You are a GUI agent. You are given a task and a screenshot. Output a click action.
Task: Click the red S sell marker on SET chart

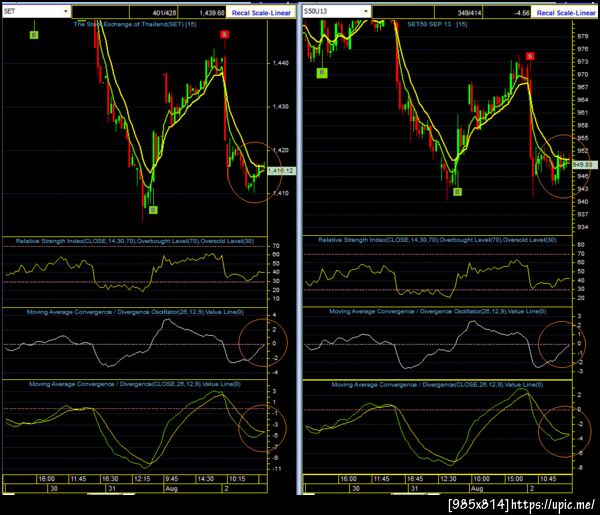225,34
